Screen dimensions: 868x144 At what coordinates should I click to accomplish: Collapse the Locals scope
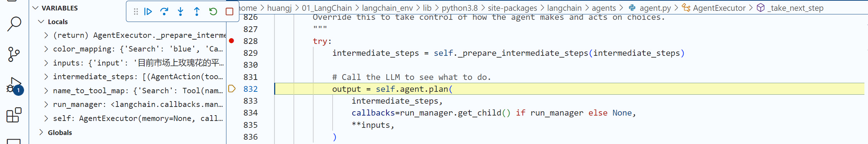41,22
